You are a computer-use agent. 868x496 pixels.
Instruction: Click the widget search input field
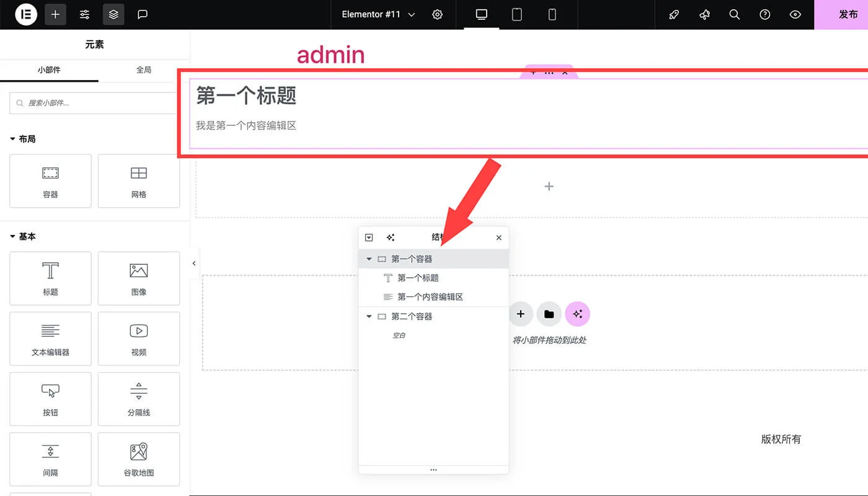(92, 103)
